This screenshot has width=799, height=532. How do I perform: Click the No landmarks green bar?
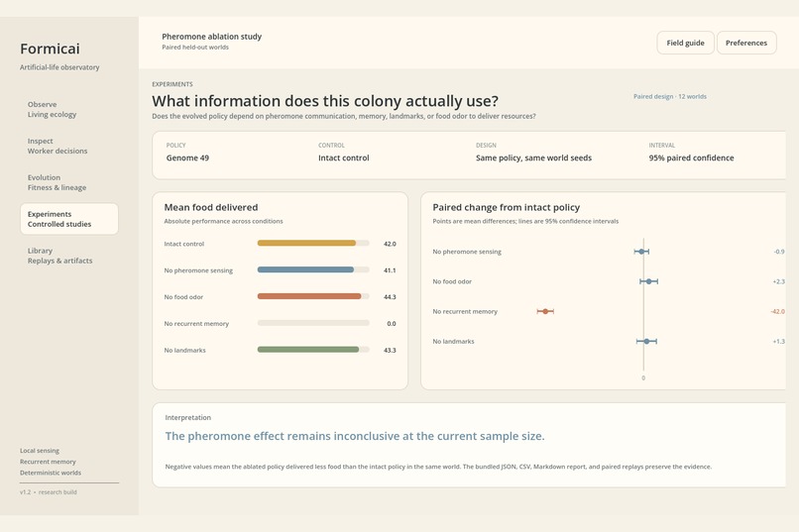click(x=308, y=350)
